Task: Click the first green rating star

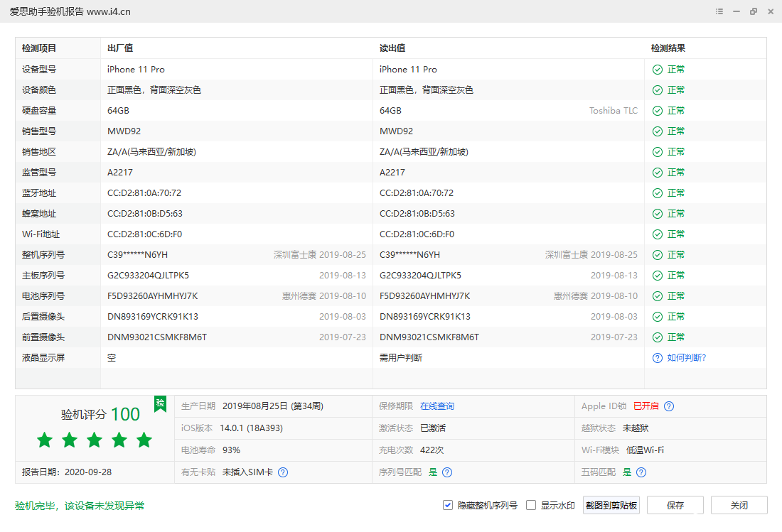Action: (45, 440)
